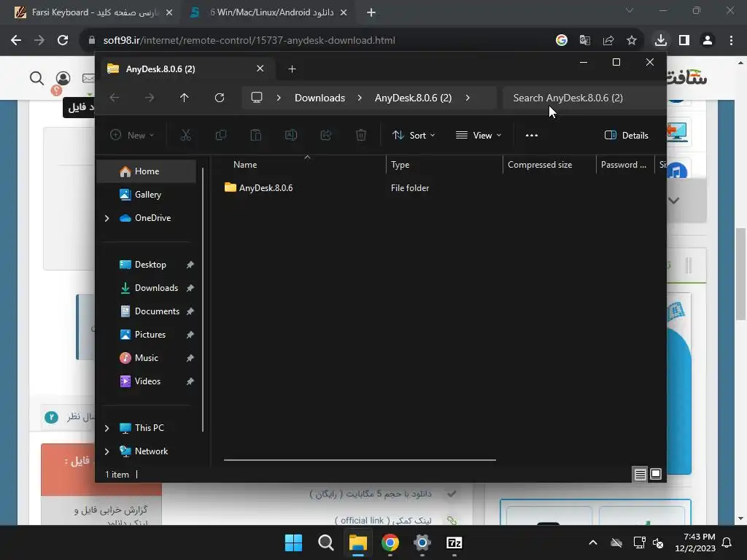The height and width of the screenshot is (560, 747).
Task: Open Chrome downloads icon
Action: coord(660,40)
